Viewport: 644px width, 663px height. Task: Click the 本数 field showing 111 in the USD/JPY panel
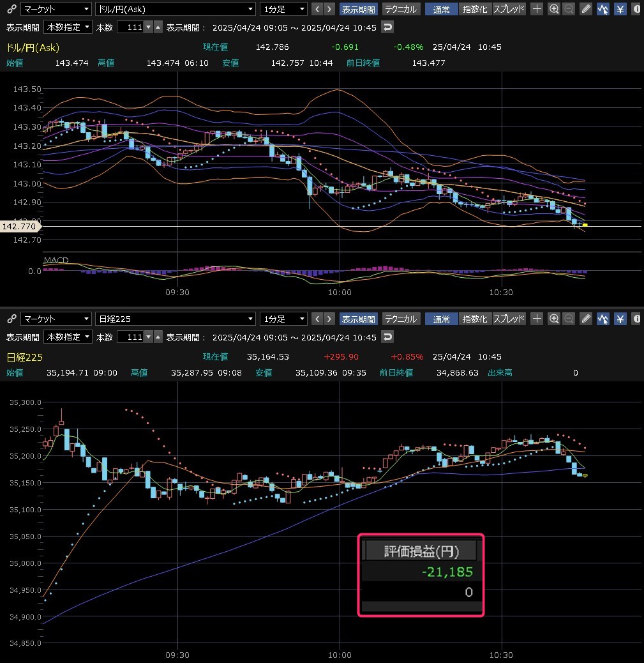[x=130, y=27]
